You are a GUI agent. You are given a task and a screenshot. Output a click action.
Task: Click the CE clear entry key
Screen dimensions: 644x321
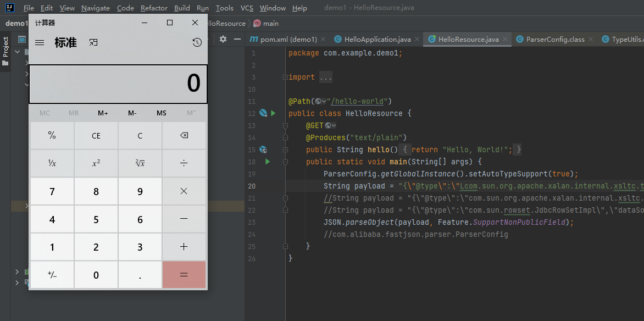pos(96,136)
